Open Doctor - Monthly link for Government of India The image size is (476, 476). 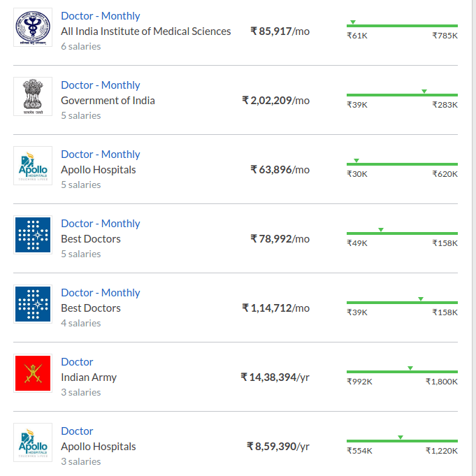[100, 85]
